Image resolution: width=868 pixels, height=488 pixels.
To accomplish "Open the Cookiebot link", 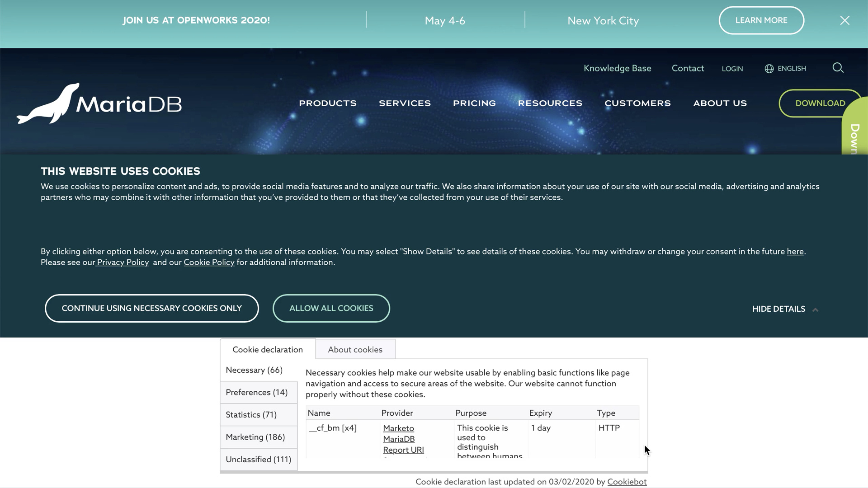I will pos(627,482).
